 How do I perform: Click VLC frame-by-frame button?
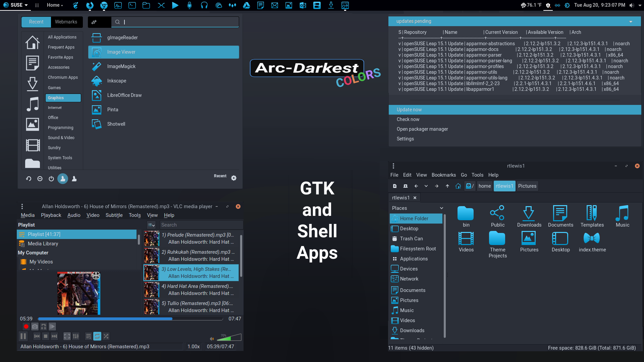point(52,326)
